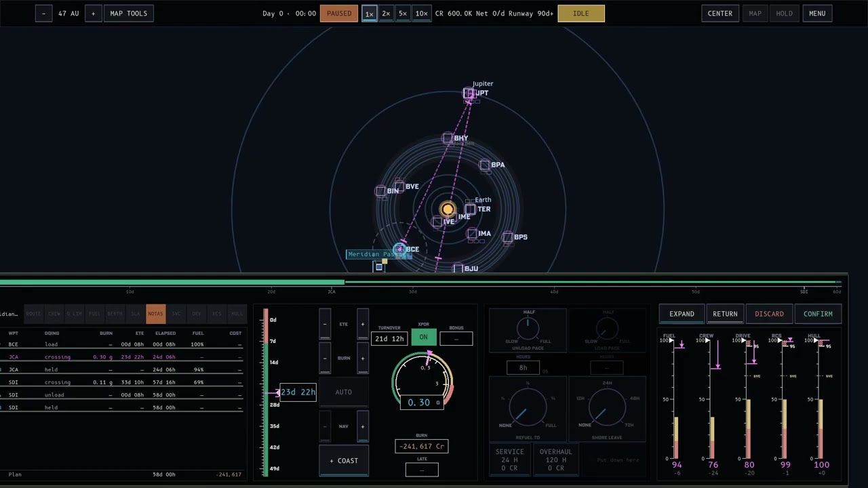The image size is (868, 488).
Task: Set game speed to 2x
Action: [386, 14]
